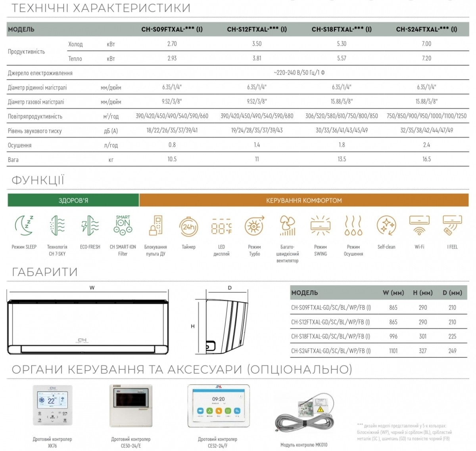
Task: Click the CH-S24FTXAL column header
Action: (426, 29)
